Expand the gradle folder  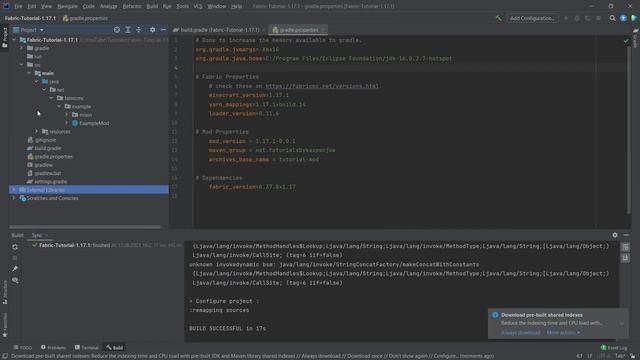coord(22,48)
